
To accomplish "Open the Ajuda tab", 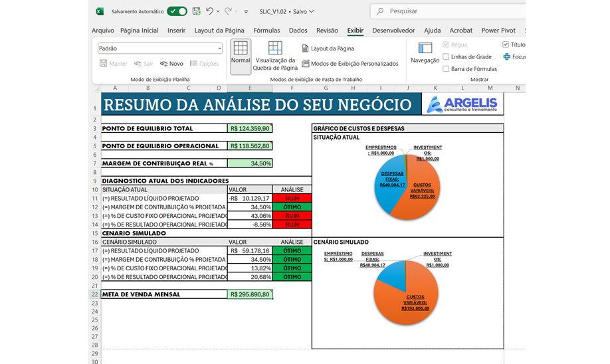I will pyautogui.click(x=432, y=31).
